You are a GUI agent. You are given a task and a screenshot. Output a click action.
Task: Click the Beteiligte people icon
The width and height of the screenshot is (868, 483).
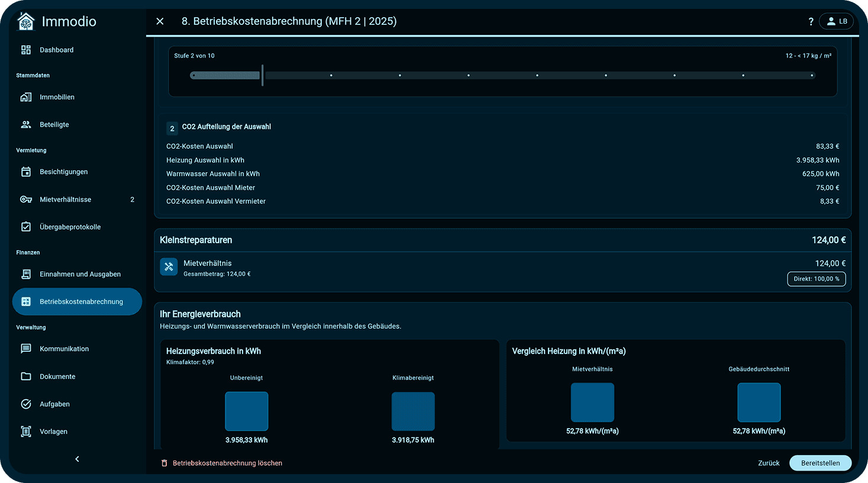pyautogui.click(x=26, y=125)
